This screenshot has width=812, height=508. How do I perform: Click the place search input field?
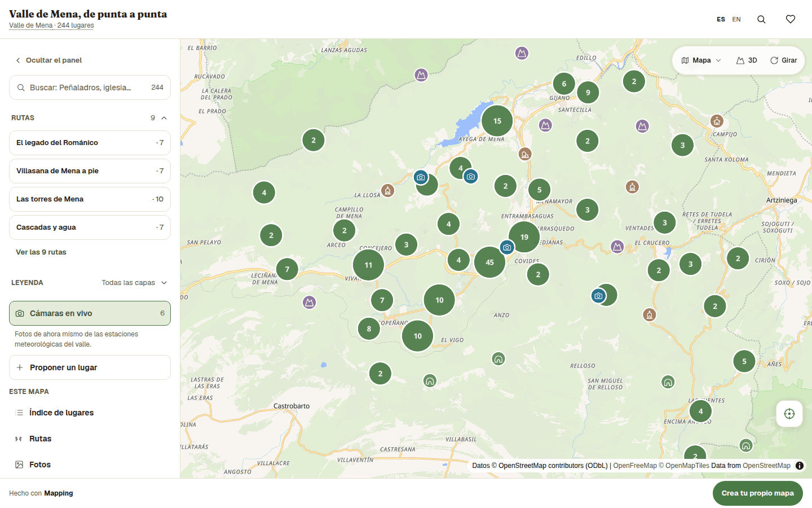coord(90,87)
